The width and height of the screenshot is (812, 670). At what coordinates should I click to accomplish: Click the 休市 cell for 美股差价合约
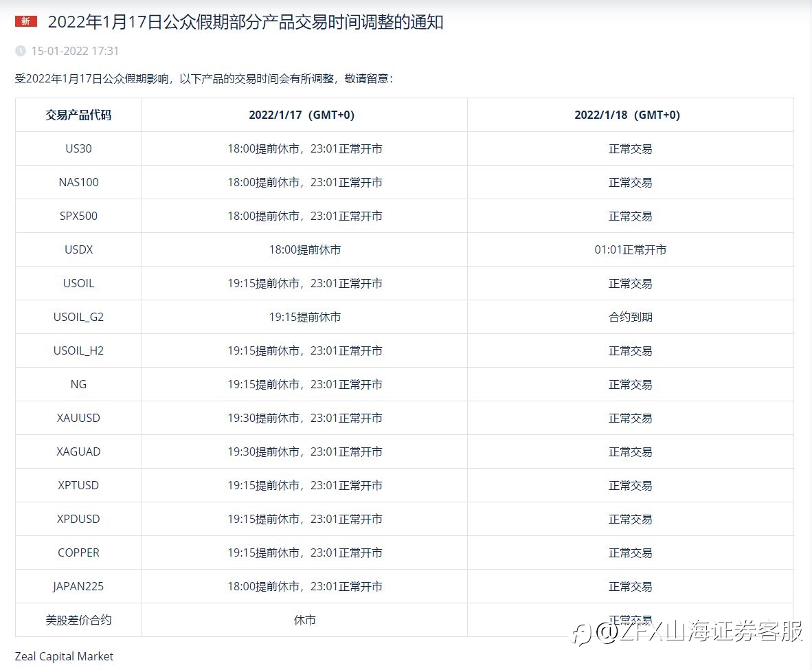pyautogui.click(x=305, y=621)
